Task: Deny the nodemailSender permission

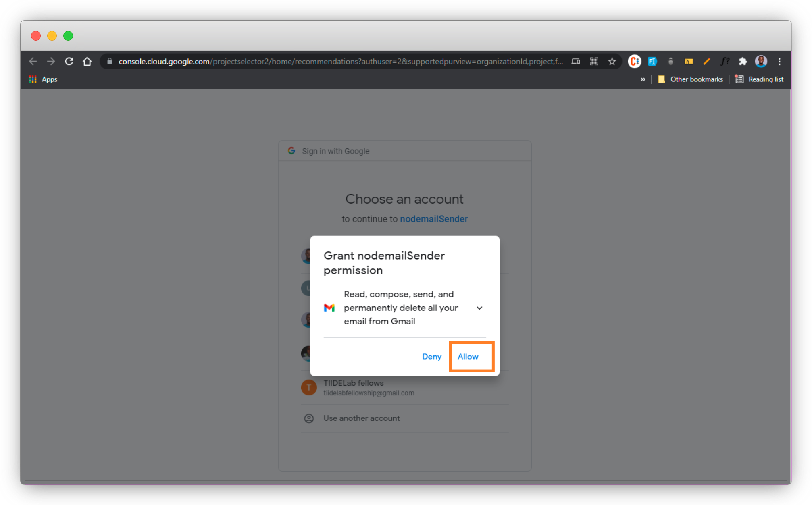Action: point(432,357)
